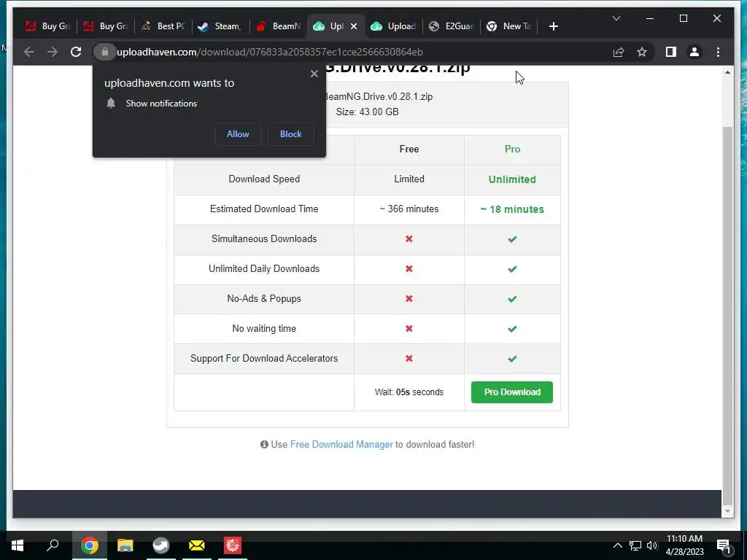This screenshot has width=747, height=560.
Task: Click scrollbar down arrow
Action: click(x=727, y=511)
